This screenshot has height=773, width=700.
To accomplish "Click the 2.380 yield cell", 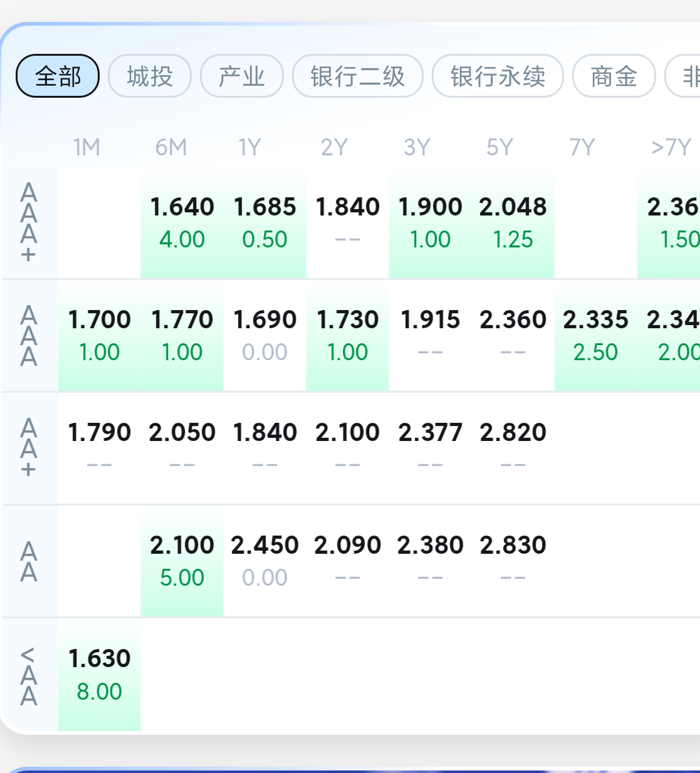I will (x=431, y=561).
